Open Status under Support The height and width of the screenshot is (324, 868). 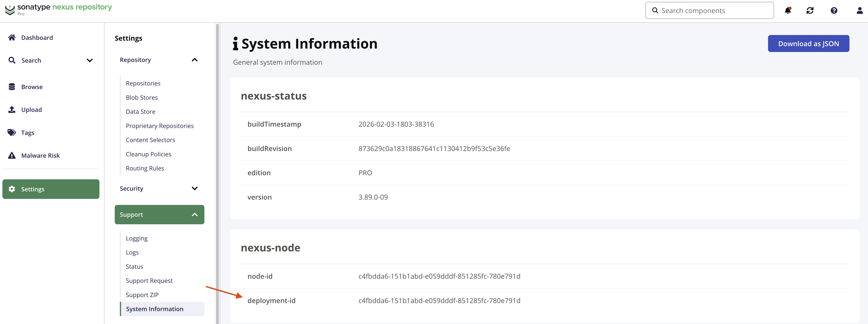[x=134, y=267]
